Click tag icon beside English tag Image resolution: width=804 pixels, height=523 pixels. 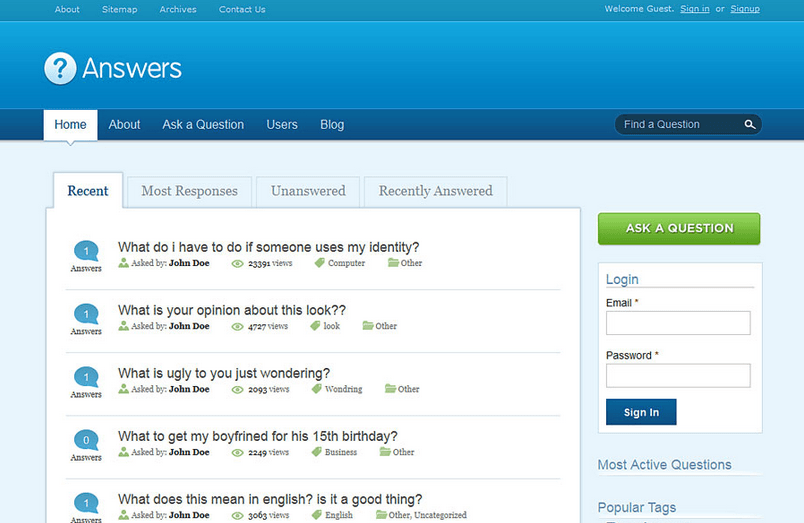[316, 515]
